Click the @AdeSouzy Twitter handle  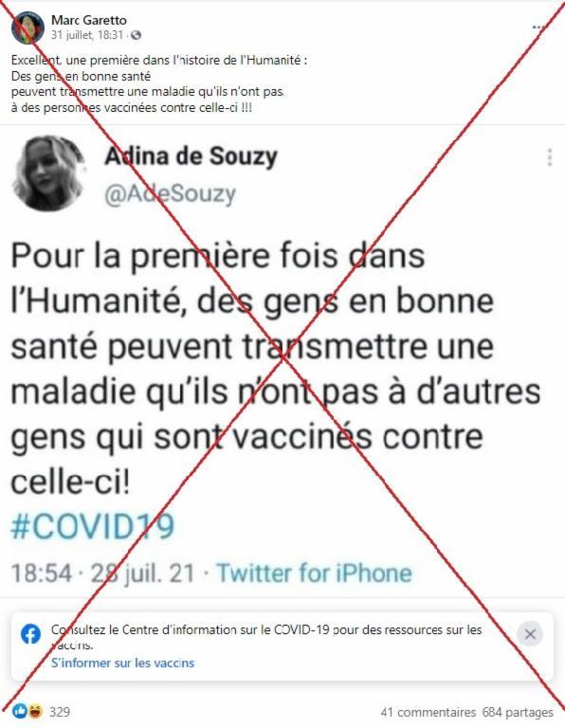171,193
